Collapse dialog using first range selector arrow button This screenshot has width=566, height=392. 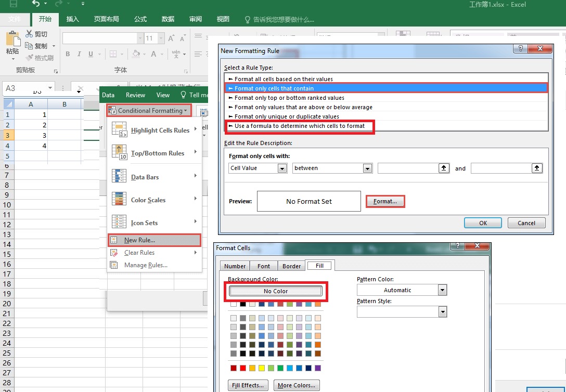pyautogui.click(x=444, y=168)
